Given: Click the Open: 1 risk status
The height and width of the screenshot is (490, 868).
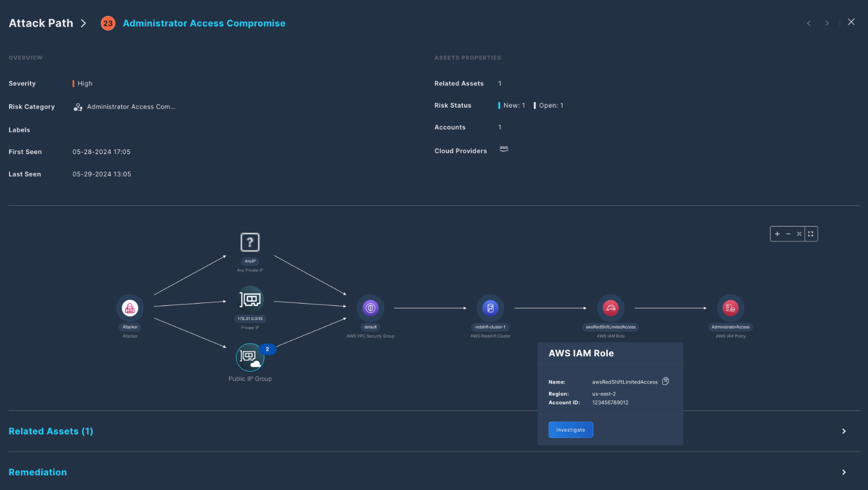Looking at the screenshot, I should [551, 105].
